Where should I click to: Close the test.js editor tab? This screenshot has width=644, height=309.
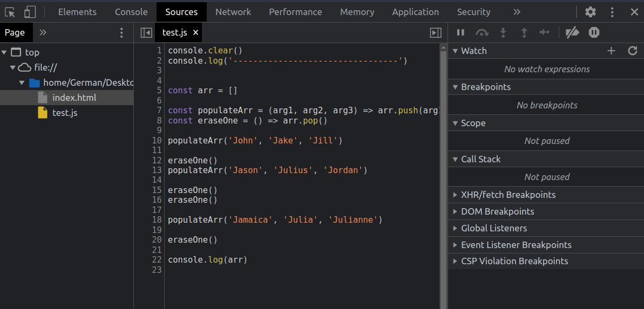coord(196,33)
